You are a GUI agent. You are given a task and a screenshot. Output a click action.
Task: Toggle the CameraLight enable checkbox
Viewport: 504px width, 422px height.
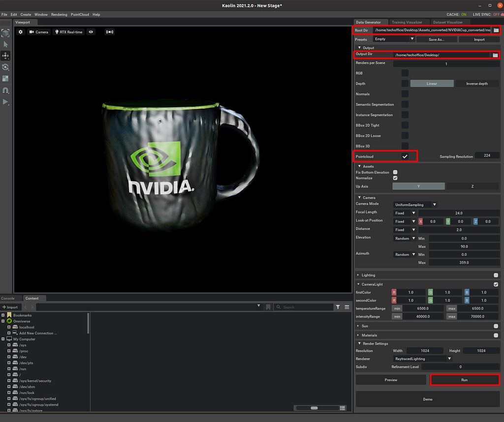point(496,284)
